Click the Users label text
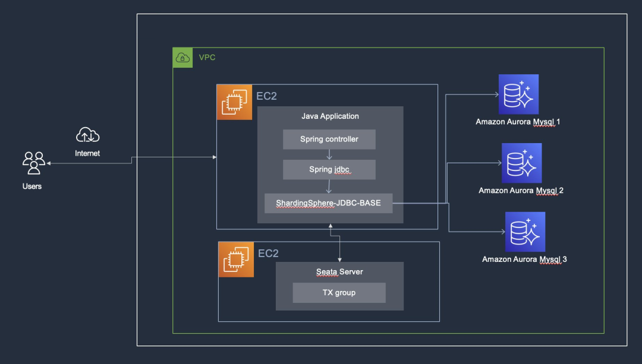 [x=32, y=186]
